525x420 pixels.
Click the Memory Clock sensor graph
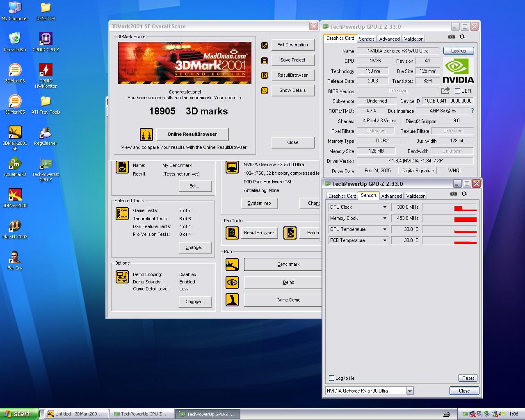pyautogui.click(x=450, y=218)
